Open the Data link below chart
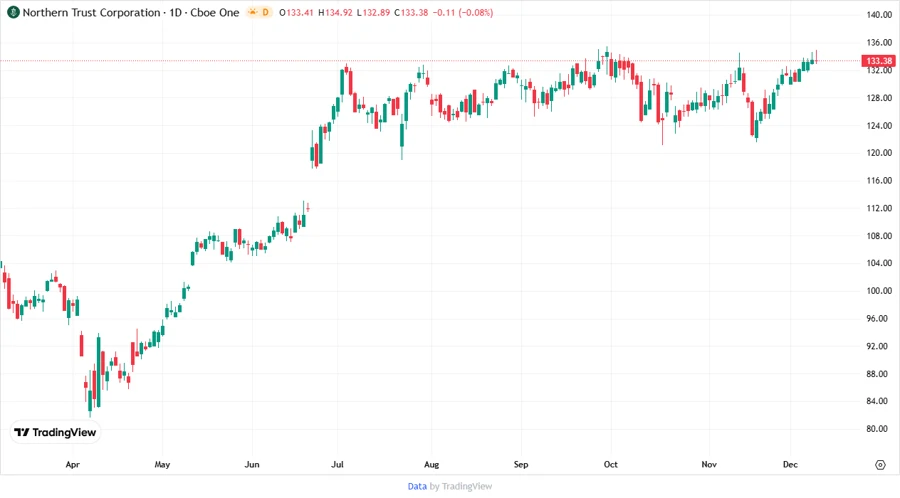 pos(417,486)
